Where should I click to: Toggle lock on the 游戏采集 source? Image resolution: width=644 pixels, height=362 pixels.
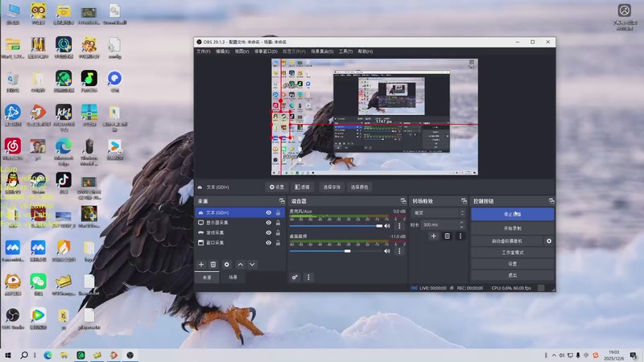278,232
